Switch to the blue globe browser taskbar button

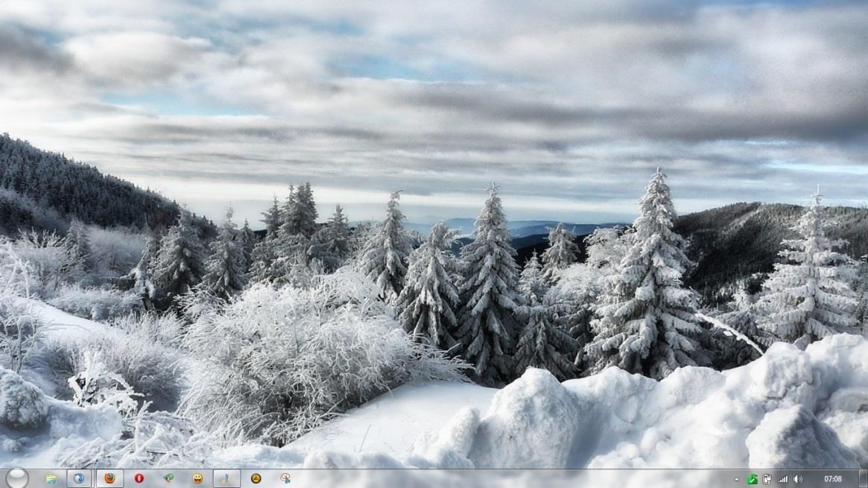coord(79,478)
